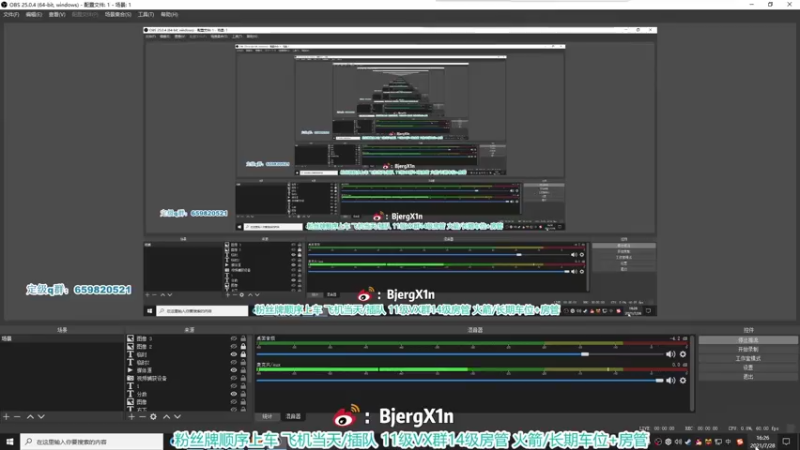Viewport: 800px width, 450px height.
Task: Click the camera icon of 视频捕获设备 source
Action: [x=130, y=378]
